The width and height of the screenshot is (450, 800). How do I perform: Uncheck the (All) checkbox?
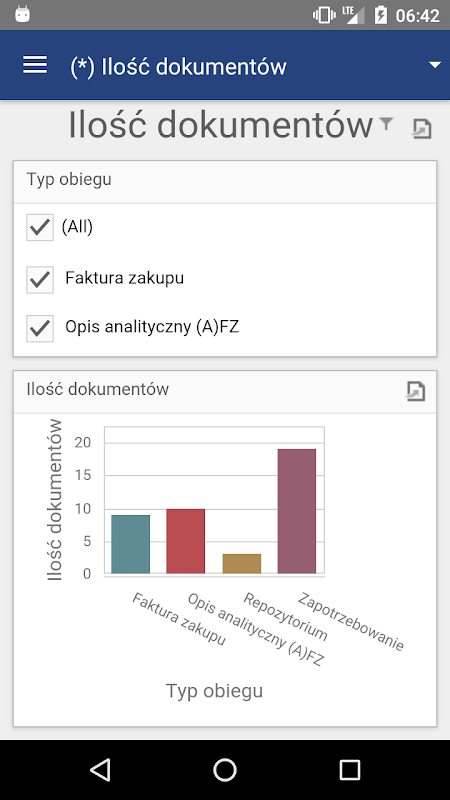pos(40,227)
